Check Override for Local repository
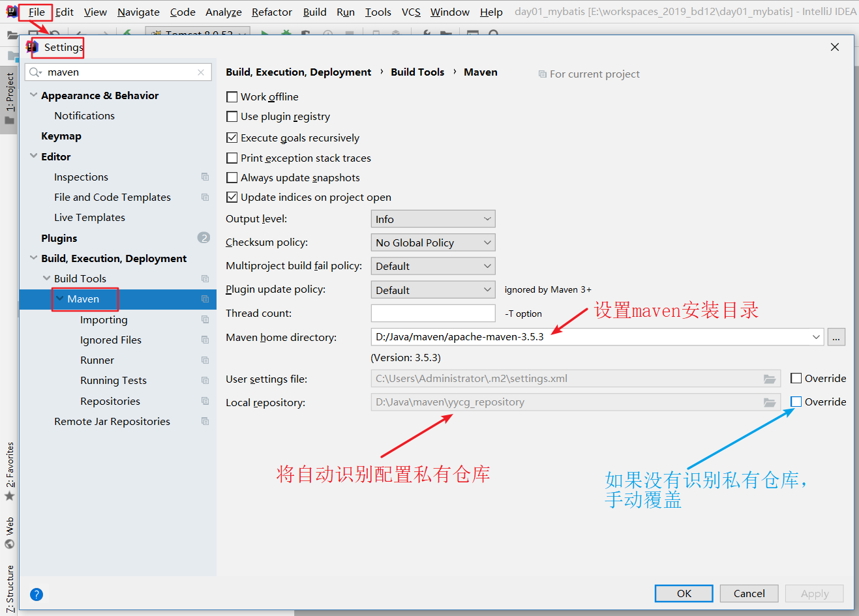The width and height of the screenshot is (859, 616). click(x=796, y=402)
